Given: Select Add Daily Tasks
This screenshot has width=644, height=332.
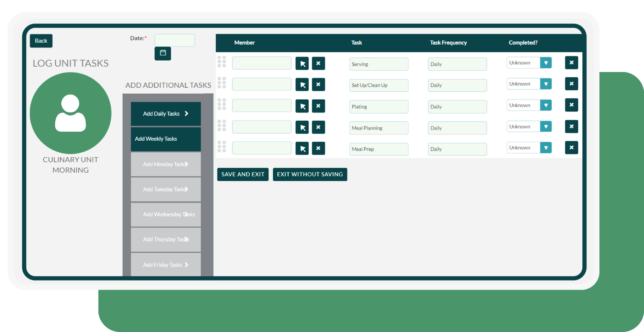Looking at the screenshot, I should pos(165,113).
